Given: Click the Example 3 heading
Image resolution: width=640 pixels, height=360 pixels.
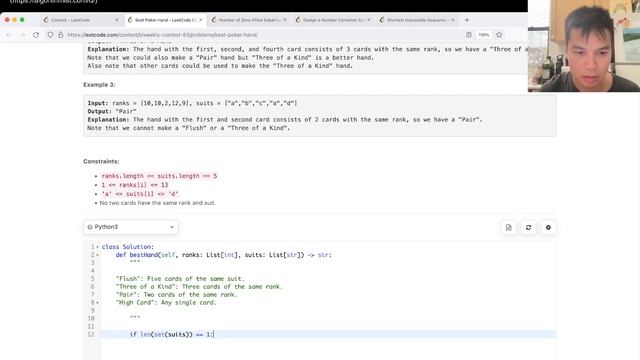Looking at the screenshot, I should [x=99, y=84].
